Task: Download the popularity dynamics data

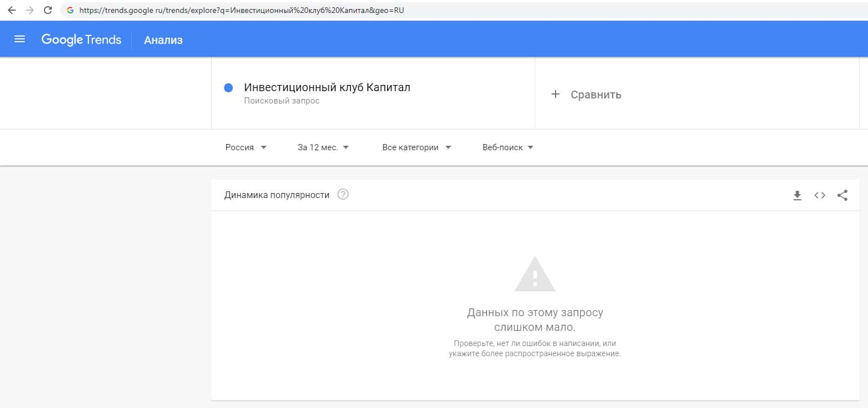Action: point(797,195)
